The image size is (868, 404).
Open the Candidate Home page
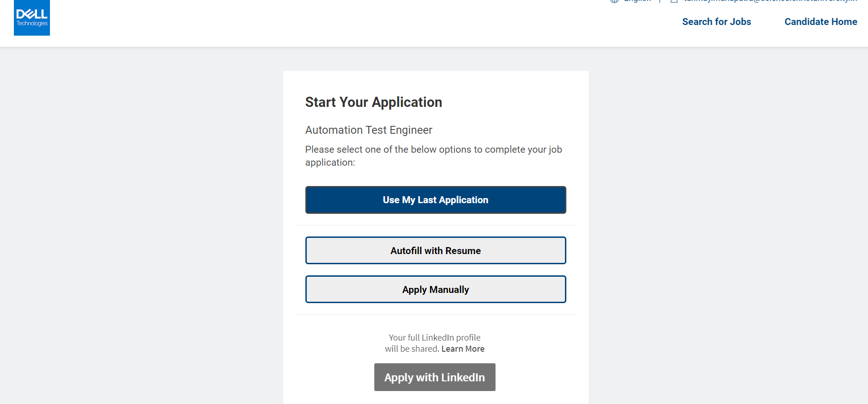point(821,22)
